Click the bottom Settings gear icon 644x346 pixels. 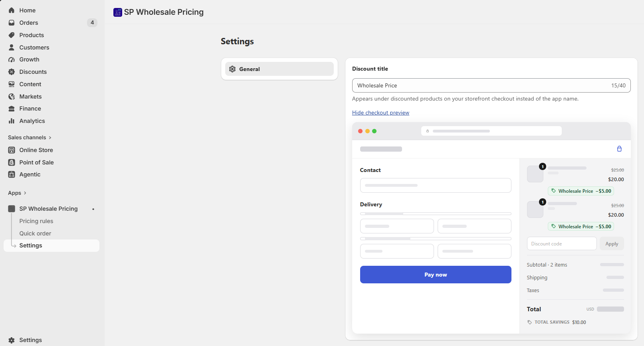pos(12,340)
